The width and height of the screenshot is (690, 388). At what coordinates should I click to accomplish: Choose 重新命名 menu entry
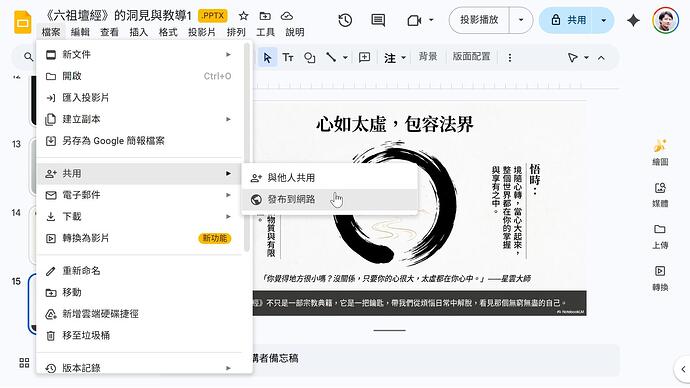[x=139, y=271]
